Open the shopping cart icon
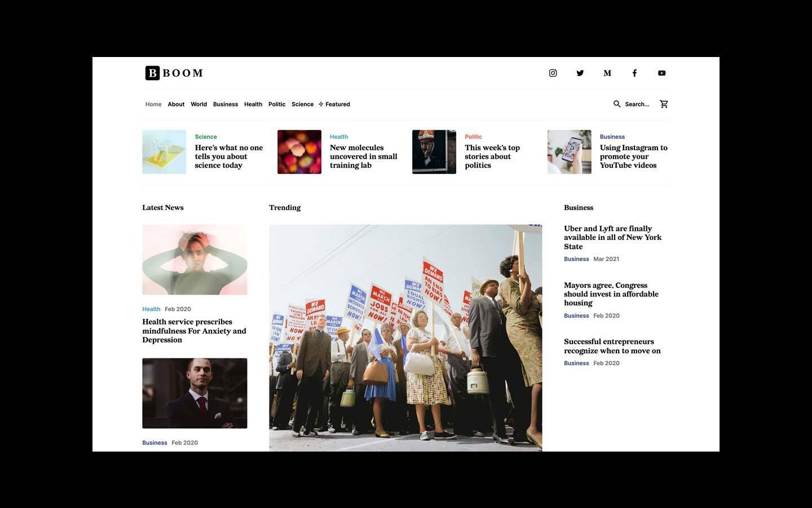The image size is (812, 508). (664, 104)
